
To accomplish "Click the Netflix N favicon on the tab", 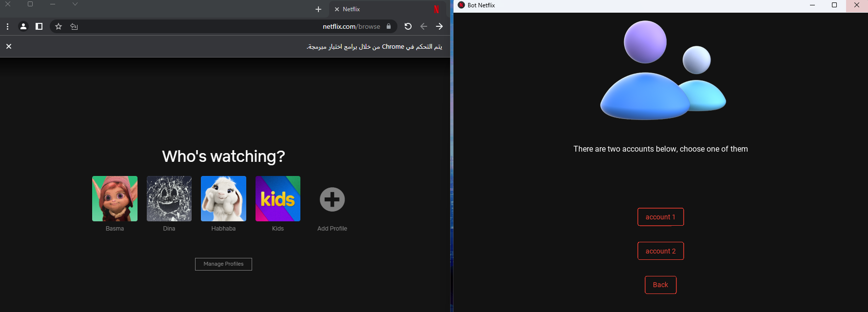I will (x=436, y=9).
